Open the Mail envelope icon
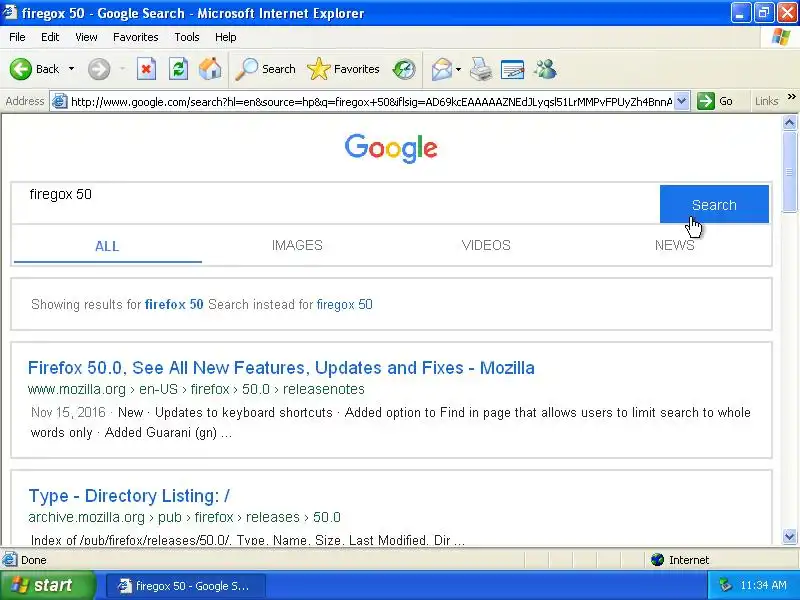The image size is (800, 600). tap(442, 69)
